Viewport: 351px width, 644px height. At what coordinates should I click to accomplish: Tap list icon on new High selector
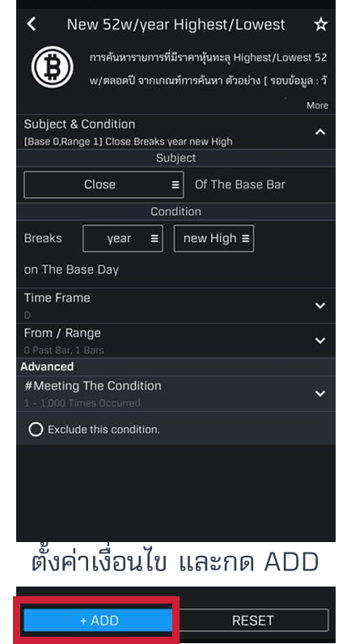[x=245, y=239]
